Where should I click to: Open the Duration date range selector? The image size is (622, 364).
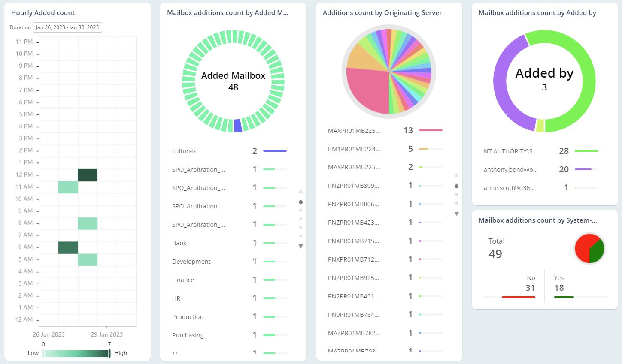point(67,27)
